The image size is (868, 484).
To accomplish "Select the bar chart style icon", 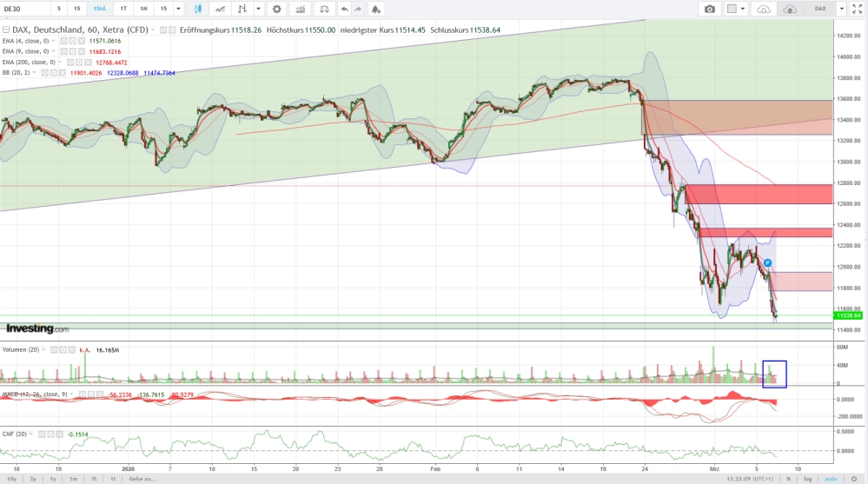I will coord(242,9).
